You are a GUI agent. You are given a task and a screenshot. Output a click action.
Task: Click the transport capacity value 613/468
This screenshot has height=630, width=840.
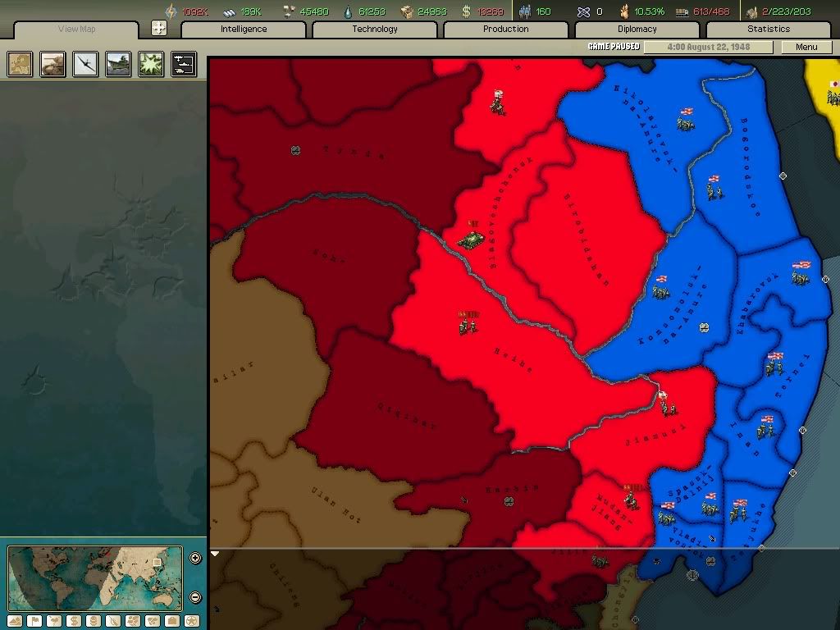coord(711,11)
